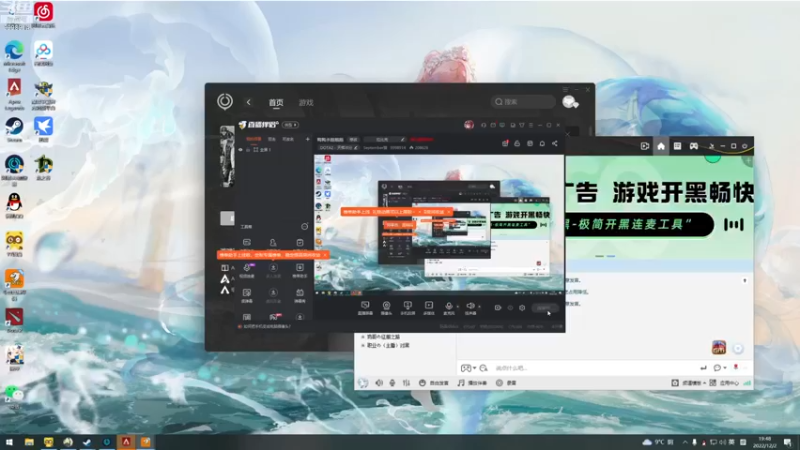Open the equalizer mixer icon in bottom bar

[x=406, y=383]
